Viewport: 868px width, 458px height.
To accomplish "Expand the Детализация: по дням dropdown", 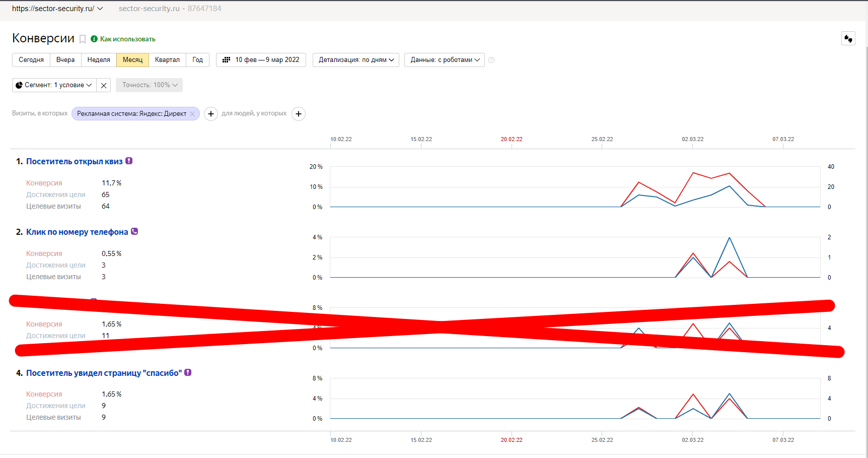I will 356,60.
